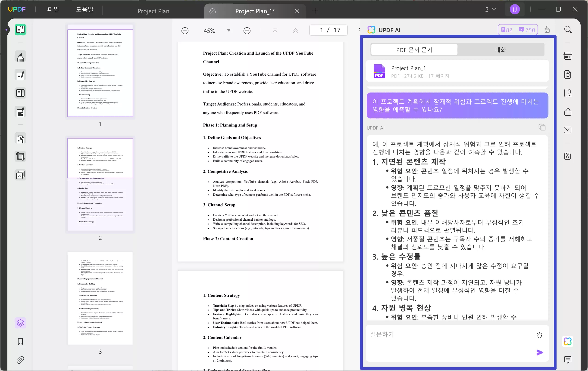Run OCR text recognition

pos(568,56)
